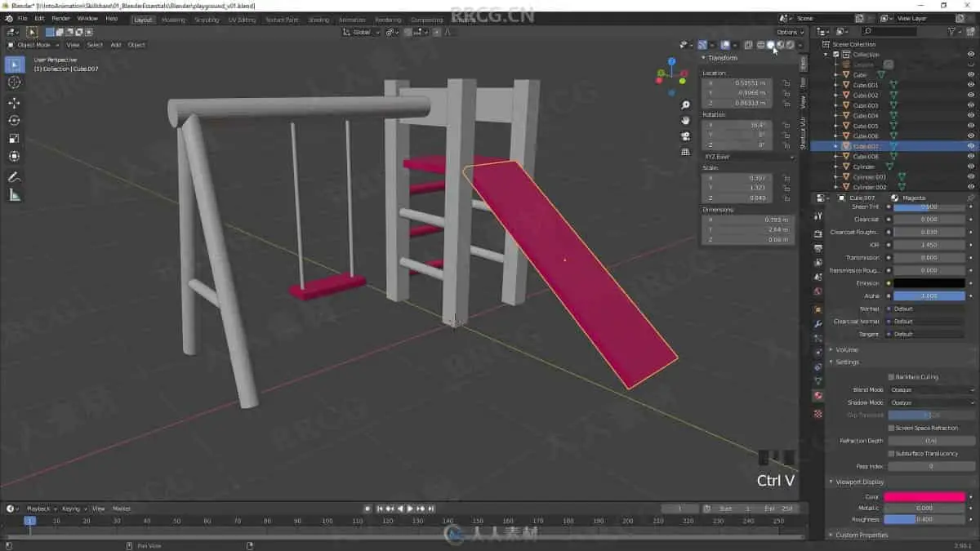Hide Cylinder using its eye icon

971,167
